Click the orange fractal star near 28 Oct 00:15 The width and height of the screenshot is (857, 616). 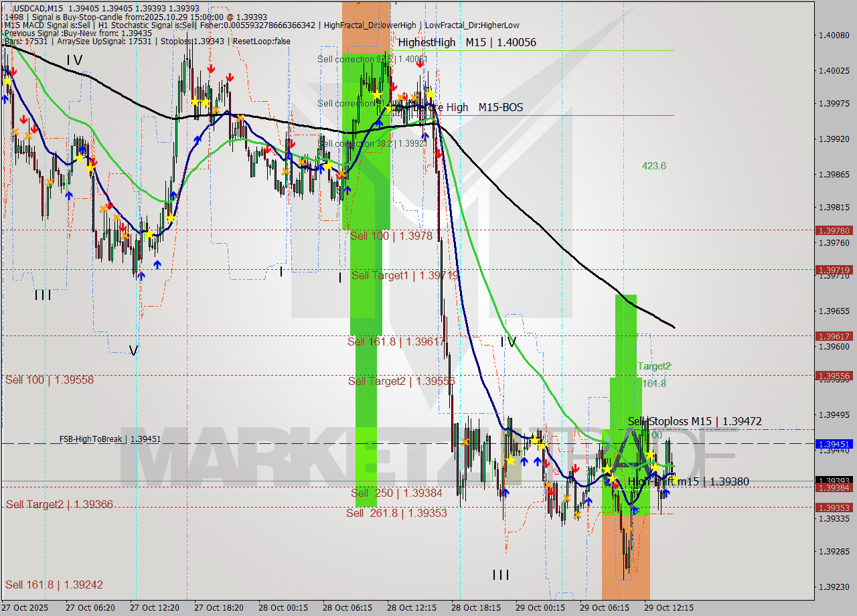coord(285,171)
